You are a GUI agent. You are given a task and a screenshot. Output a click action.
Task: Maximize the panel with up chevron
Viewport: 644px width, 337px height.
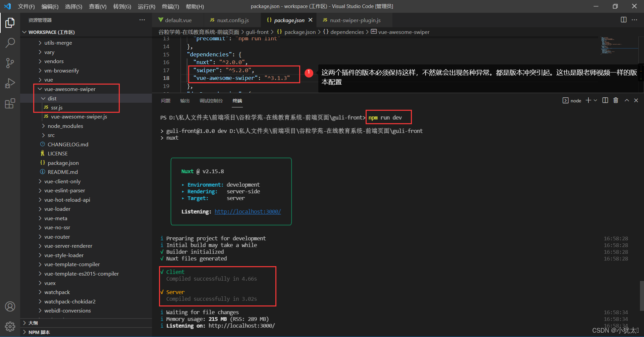click(627, 100)
